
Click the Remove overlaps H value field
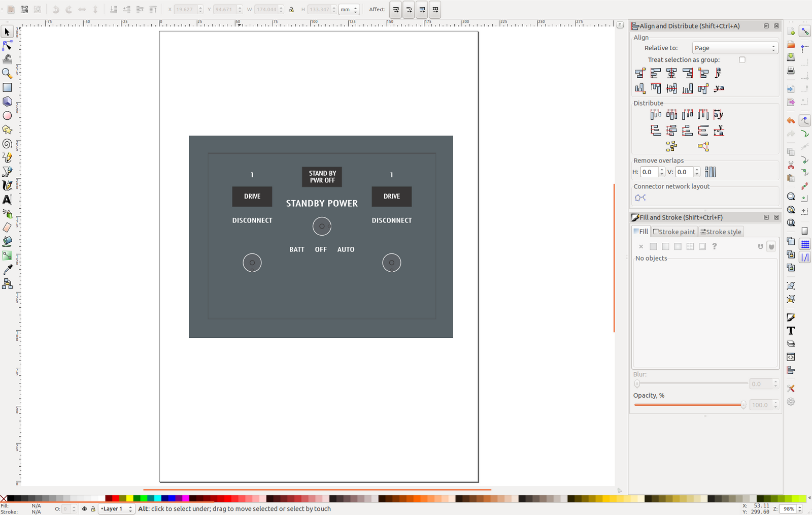coord(649,172)
